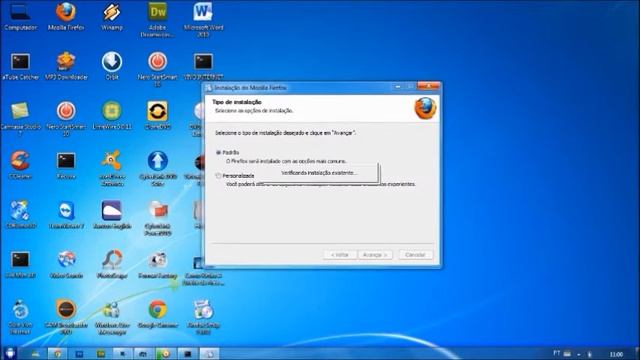Click Cancelar in the Firefox installer
The image size is (640, 360).
coord(415,255)
